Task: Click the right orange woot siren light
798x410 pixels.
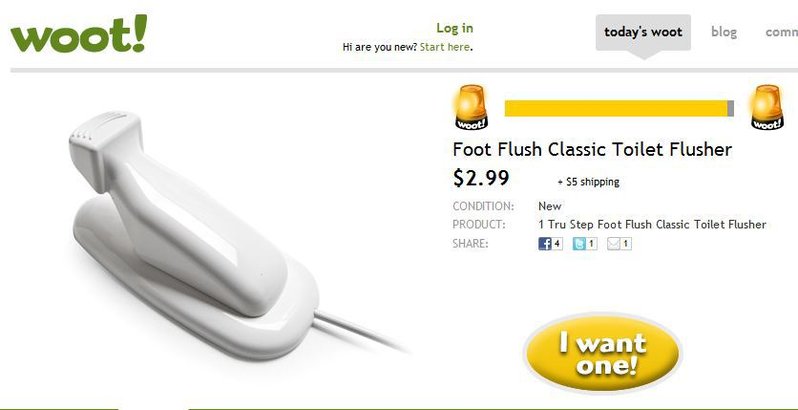Action: tap(767, 107)
